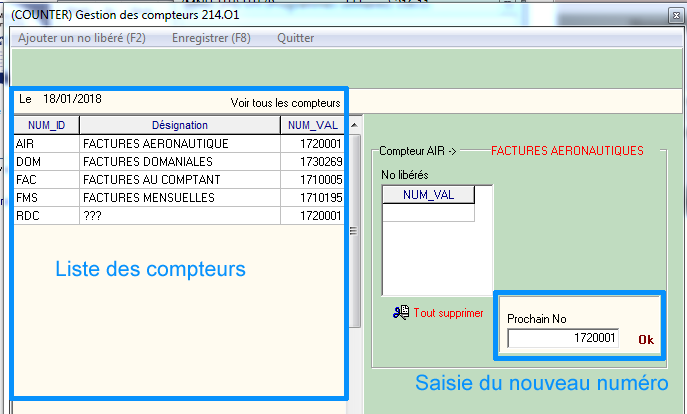Image resolution: width=687 pixels, height=414 pixels.
Task: Click the delete icon beside Tout supprimer
Action: (401, 312)
